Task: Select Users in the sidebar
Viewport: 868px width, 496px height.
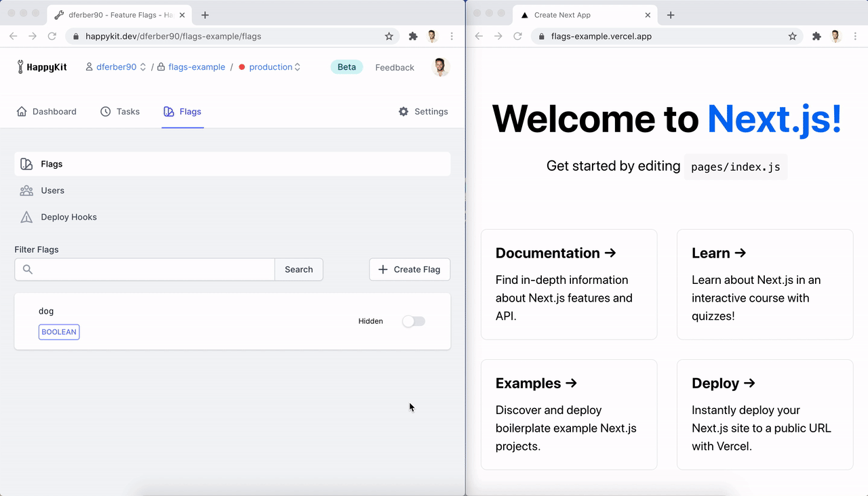Action: pyautogui.click(x=52, y=191)
